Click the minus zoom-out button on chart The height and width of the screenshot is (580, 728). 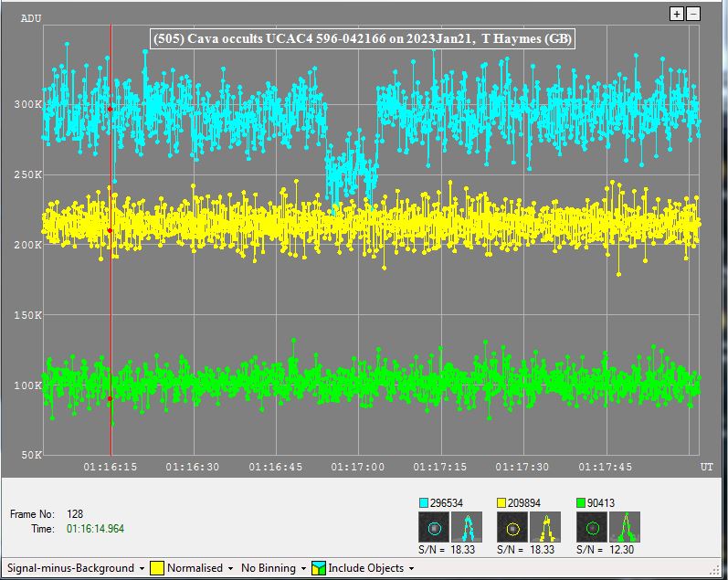693,14
